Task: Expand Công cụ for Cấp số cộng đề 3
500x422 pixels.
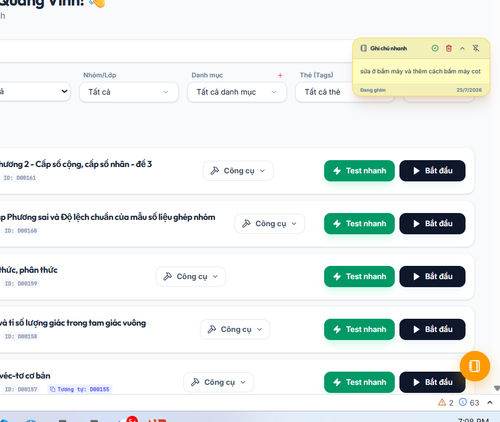Action: coord(238,171)
